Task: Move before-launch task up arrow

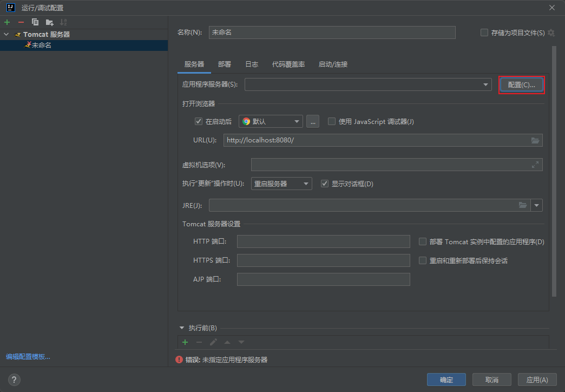Action: [x=227, y=342]
